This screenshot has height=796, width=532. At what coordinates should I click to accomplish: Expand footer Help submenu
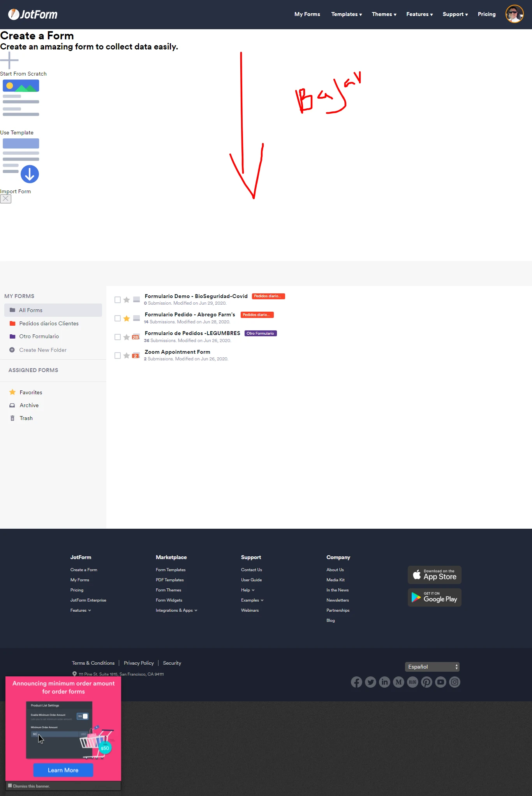(248, 590)
